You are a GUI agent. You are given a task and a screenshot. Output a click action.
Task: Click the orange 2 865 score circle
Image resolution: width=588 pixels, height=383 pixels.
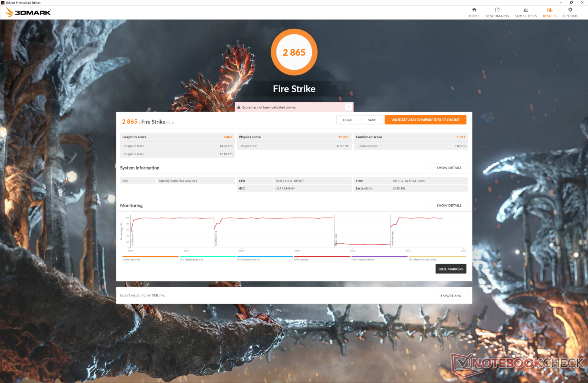coord(294,52)
